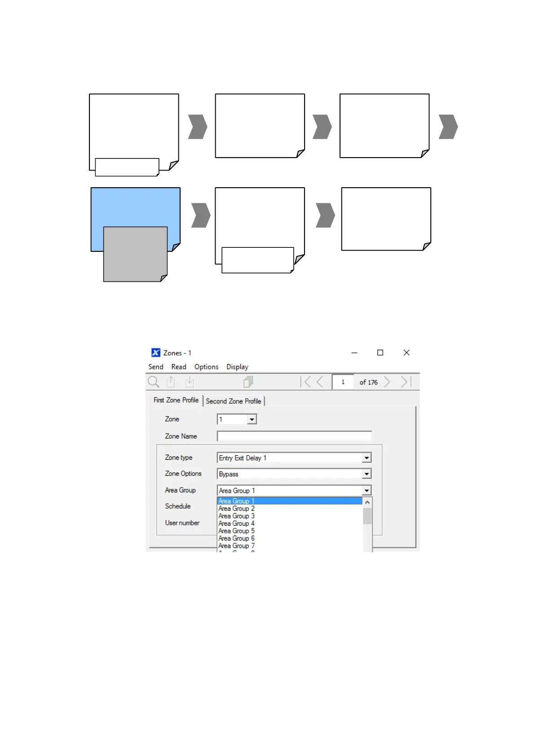Open the Send menu

coord(156,367)
